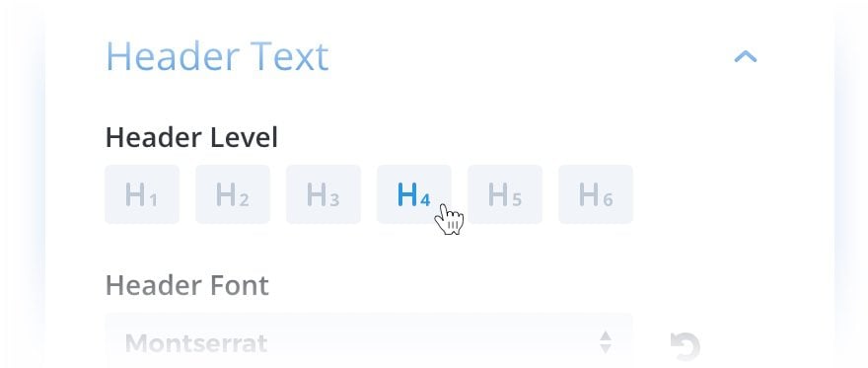Set header level to H5
Viewport: 868px width, 368px height.
tap(505, 194)
